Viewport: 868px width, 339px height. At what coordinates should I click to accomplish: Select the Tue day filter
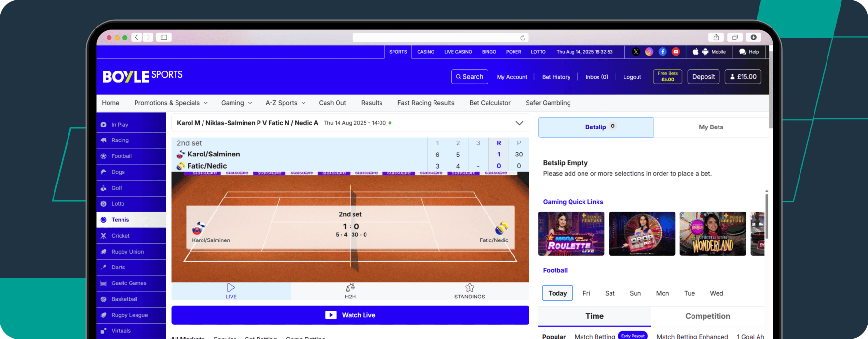point(690,293)
